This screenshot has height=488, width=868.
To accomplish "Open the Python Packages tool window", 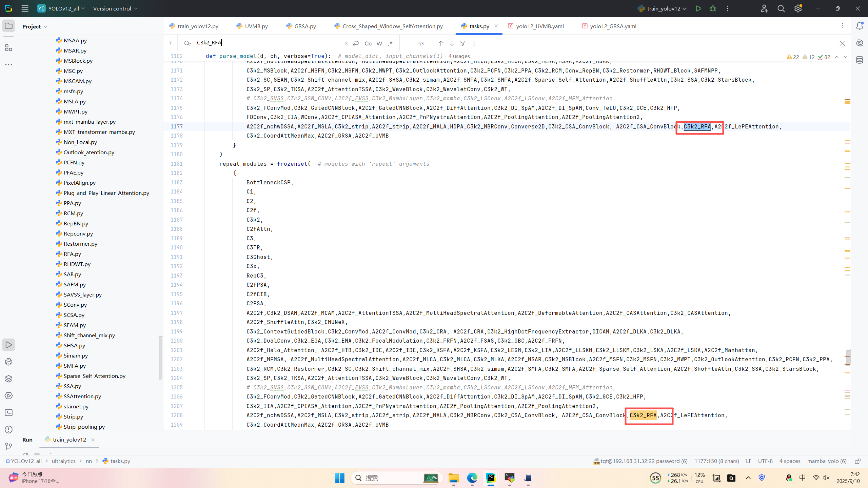I will click(x=8, y=379).
